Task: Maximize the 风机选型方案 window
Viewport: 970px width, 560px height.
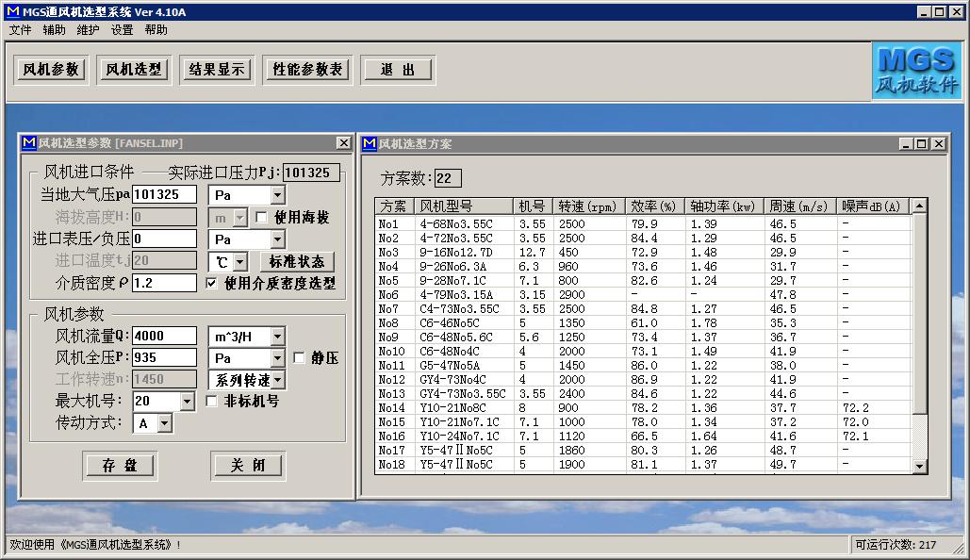Action: [922, 143]
